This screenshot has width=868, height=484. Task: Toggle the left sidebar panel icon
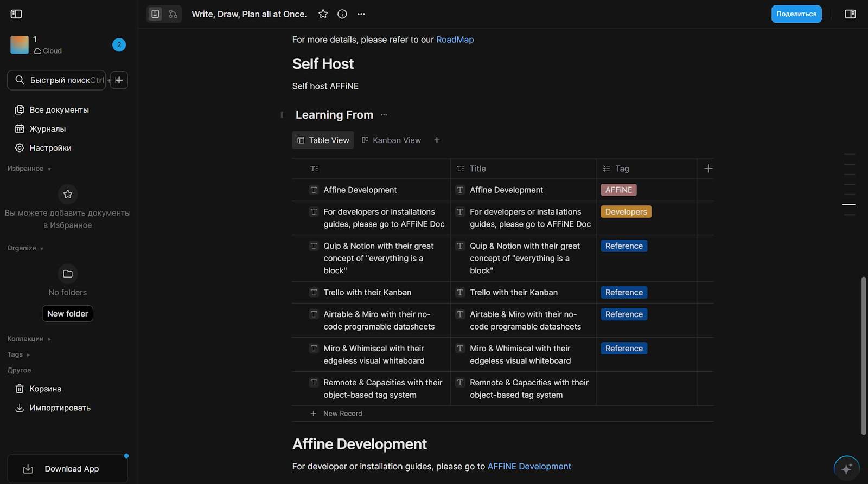click(x=16, y=14)
